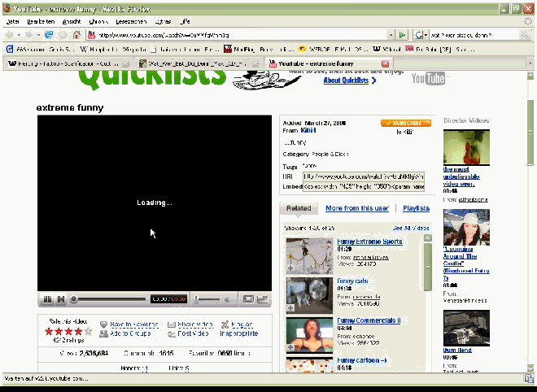Rate the video five stars using the last star

point(89,331)
